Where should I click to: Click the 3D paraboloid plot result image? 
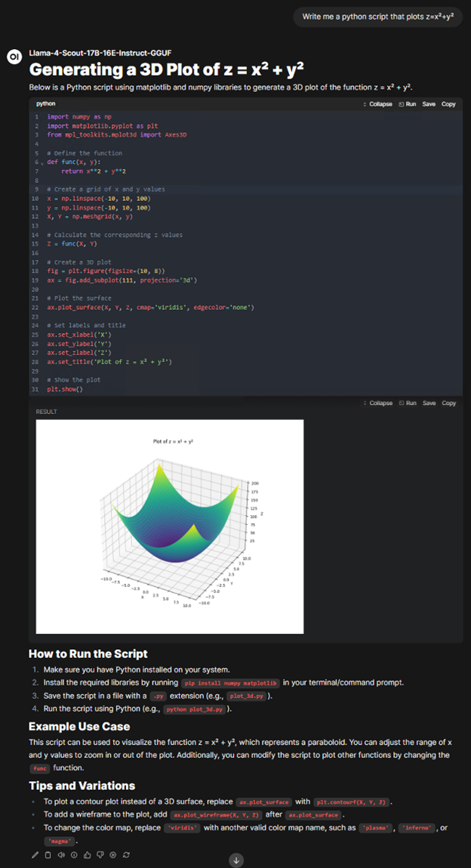tap(169, 526)
